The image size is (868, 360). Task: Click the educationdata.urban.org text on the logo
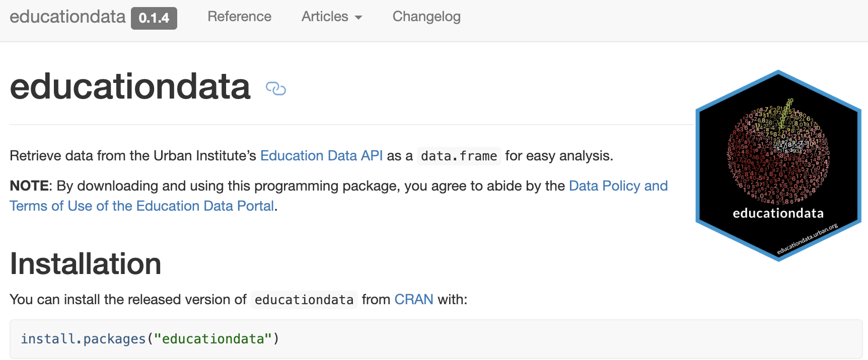pyautogui.click(x=807, y=239)
